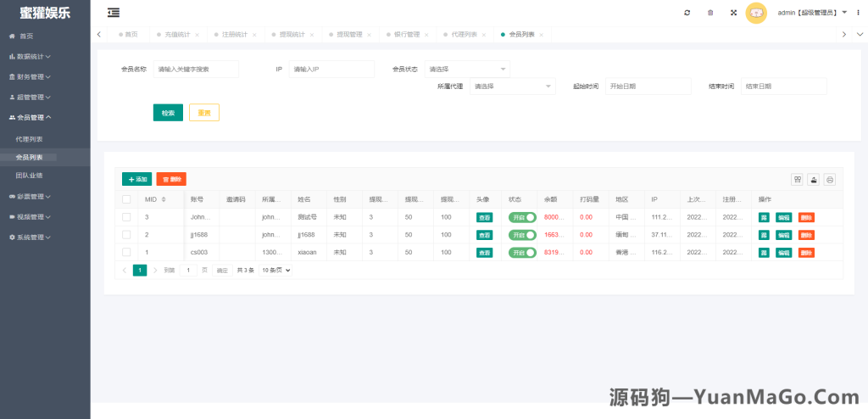Click the IP input field
This screenshot has height=419, width=868.
tap(331, 70)
